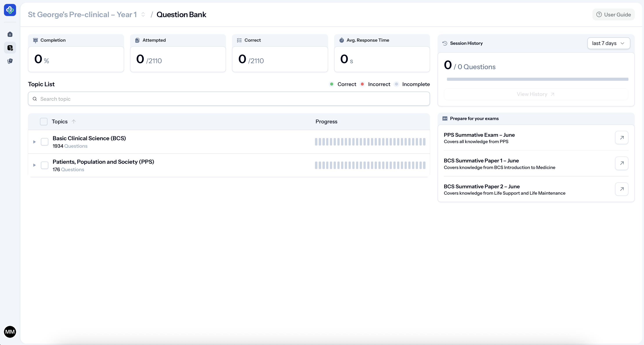The image size is (644, 345).
Task: Tick the select-all Topics checkbox
Action: [44, 122]
